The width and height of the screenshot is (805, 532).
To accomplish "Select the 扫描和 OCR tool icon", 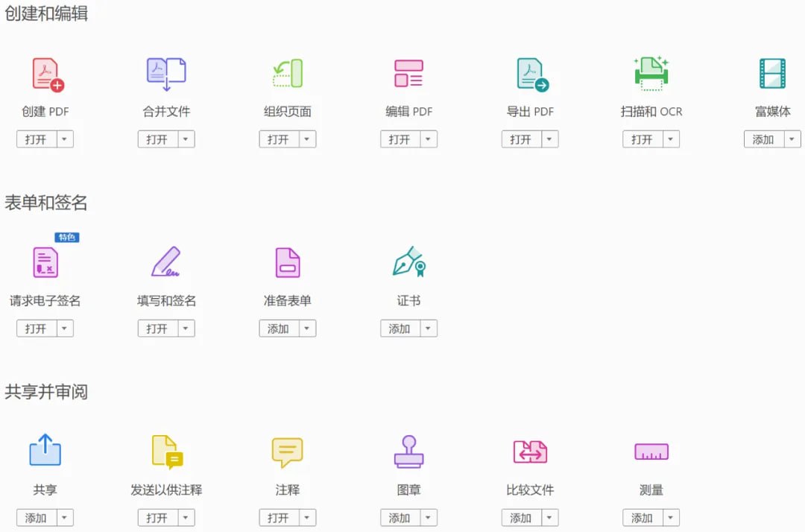I will (651, 73).
